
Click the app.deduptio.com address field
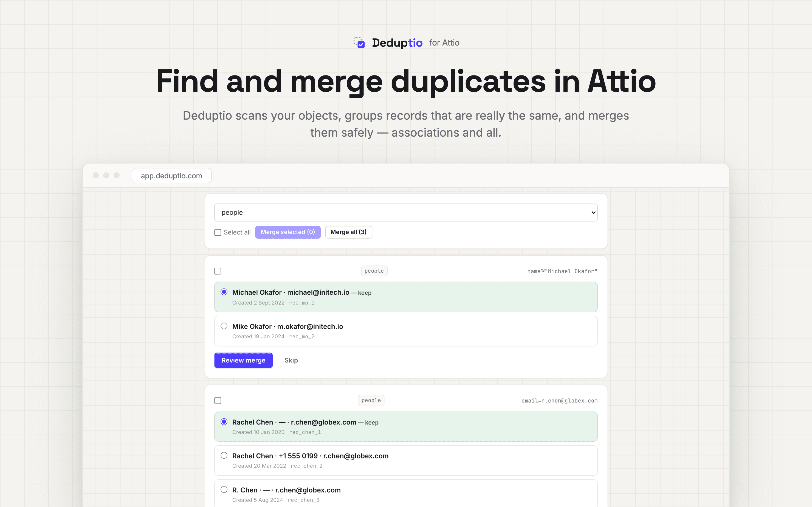point(172,176)
